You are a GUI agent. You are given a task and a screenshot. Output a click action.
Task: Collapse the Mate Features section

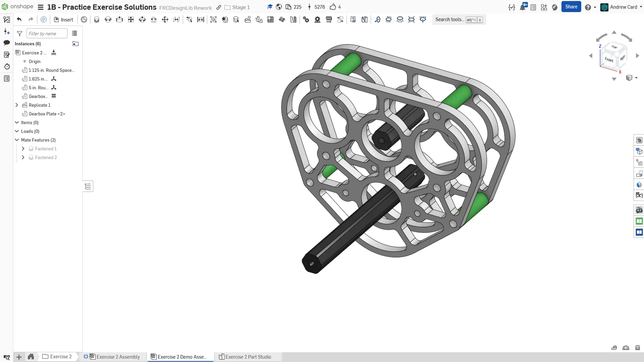coord(17,140)
